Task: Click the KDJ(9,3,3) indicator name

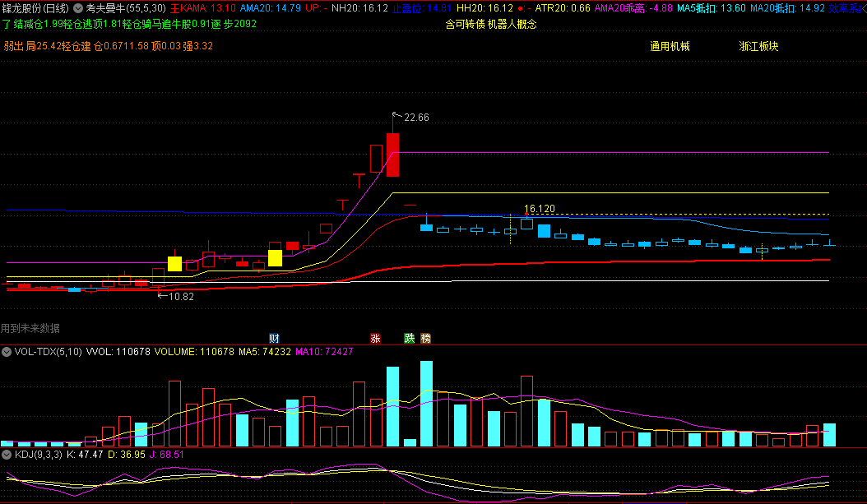Action: tap(38, 455)
